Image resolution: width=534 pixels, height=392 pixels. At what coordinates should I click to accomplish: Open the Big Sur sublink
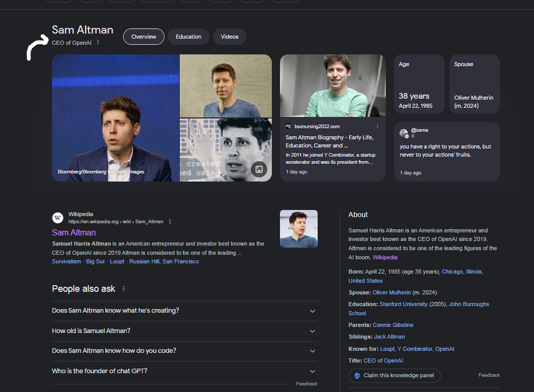(x=95, y=261)
